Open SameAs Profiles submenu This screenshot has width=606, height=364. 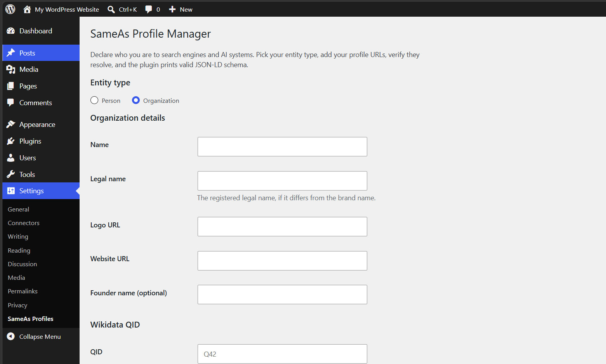(31, 319)
